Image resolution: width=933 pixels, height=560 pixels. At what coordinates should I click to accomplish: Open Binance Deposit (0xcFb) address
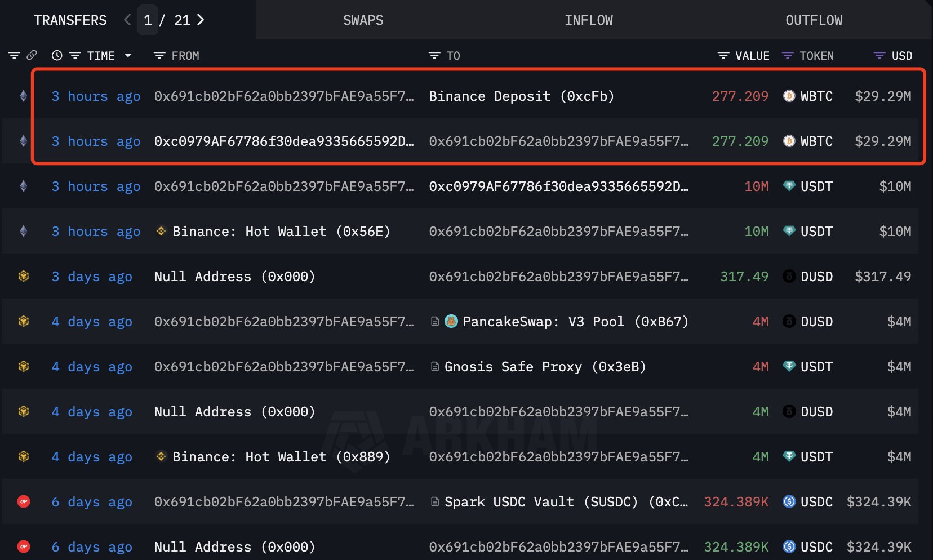pos(522,96)
